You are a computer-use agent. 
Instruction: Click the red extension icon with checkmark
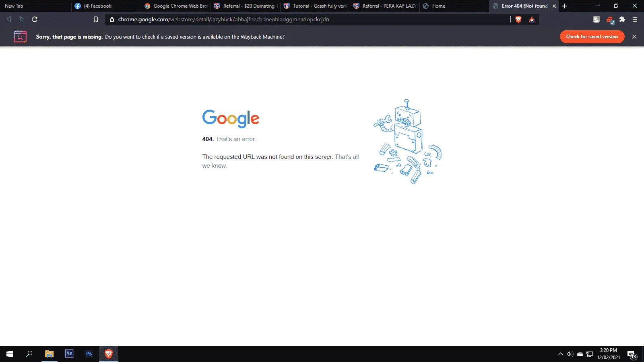(610, 20)
